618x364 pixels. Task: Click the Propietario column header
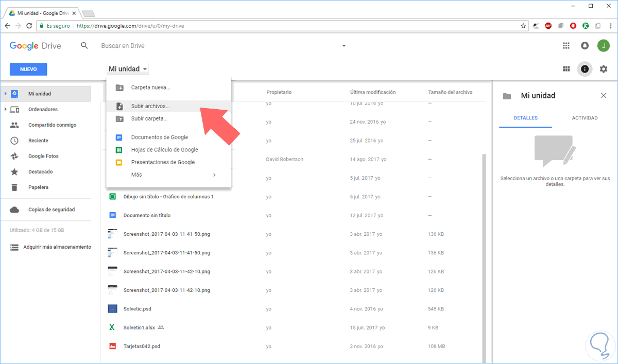click(279, 92)
